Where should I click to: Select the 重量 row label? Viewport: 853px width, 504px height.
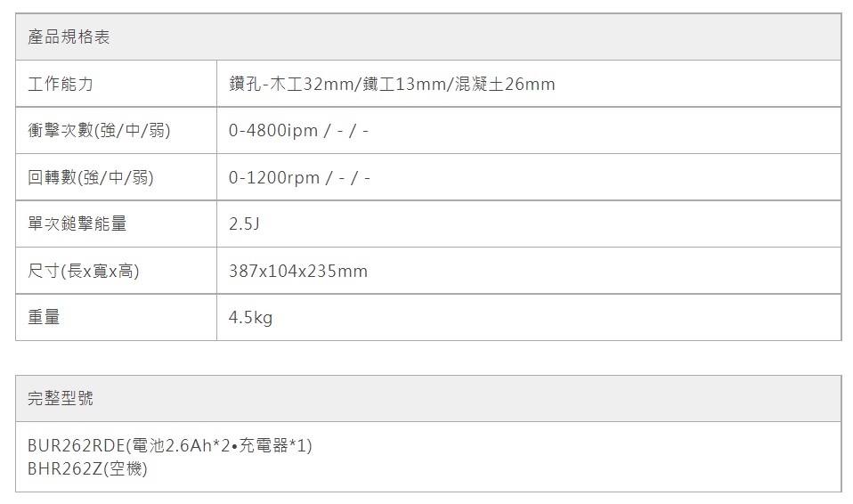pyautogui.click(x=45, y=317)
